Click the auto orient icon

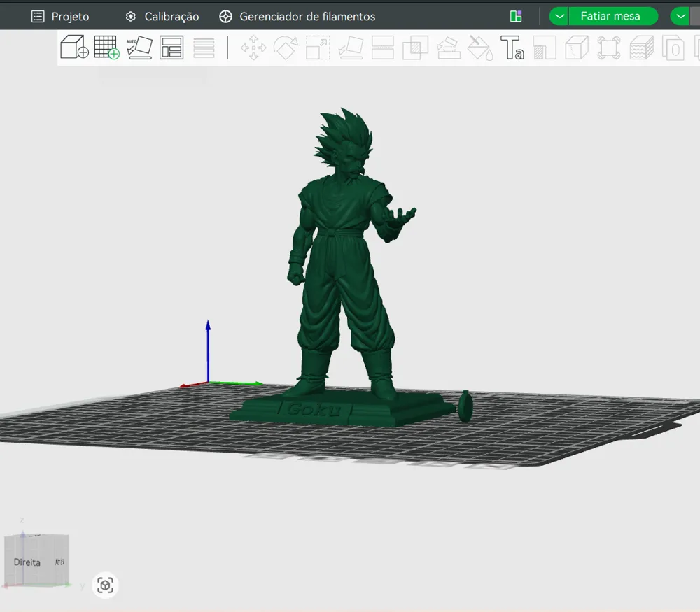click(139, 48)
